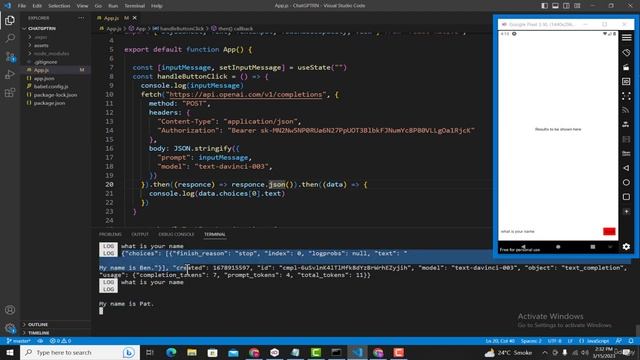Open the emulator settings gear
The width and height of the screenshot is (640, 360).
tap(627, 247)
